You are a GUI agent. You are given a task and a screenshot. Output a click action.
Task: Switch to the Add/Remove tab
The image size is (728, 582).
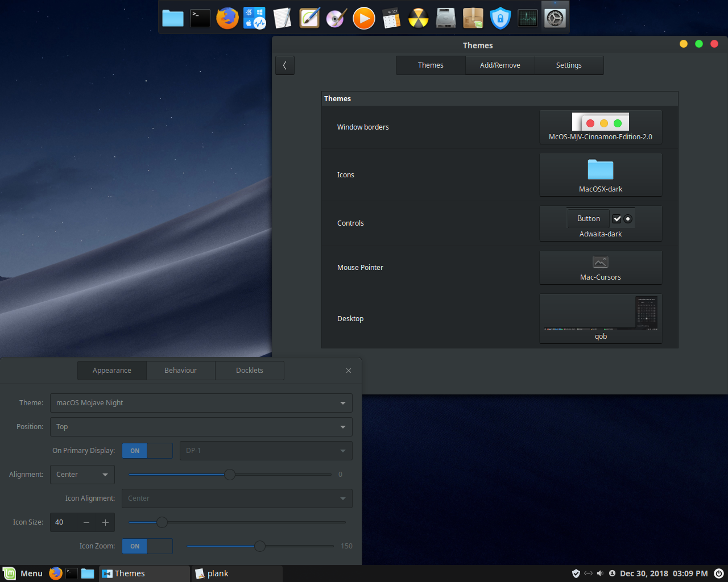[x=500, y=65]
